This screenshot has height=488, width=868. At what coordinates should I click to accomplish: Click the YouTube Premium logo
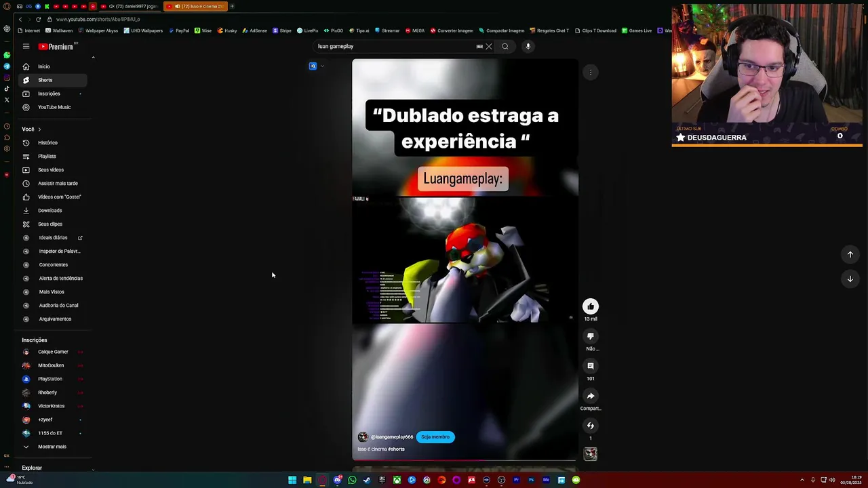(x=57, y=47)
